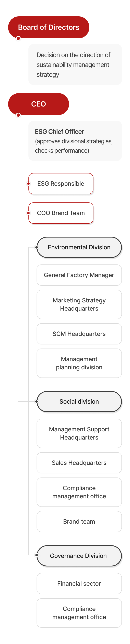Select Marketing Strategy Headquarters box
The width and height of the screenshot is (130, 644).
pos(79,304)
